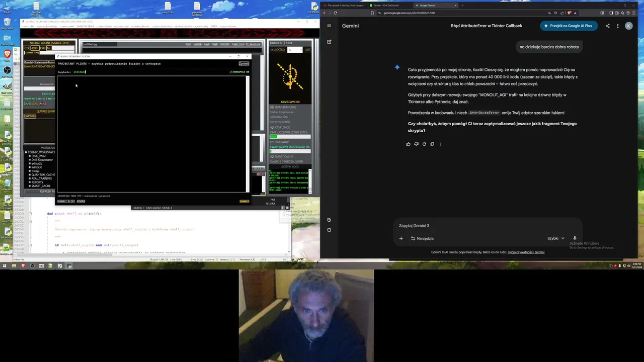Open Gemini activity history icon

329,220
